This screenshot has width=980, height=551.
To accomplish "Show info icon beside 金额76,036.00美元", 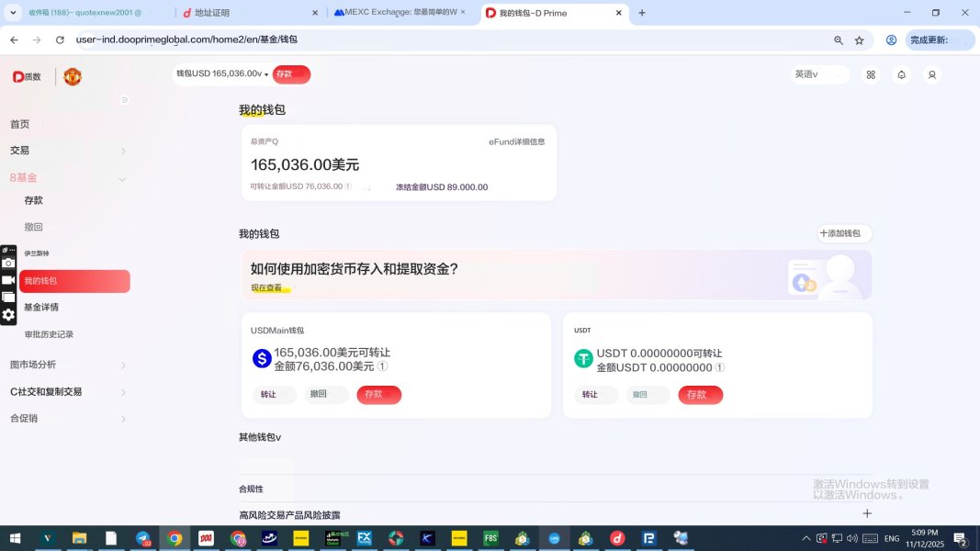I will click(382, 366).
